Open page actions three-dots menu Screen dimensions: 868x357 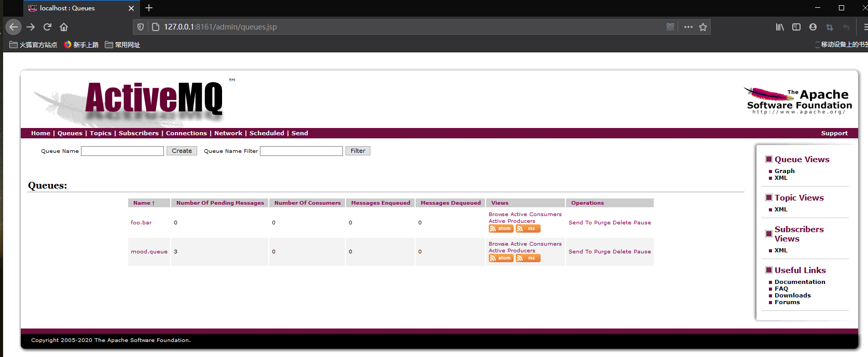click(688, 27)
